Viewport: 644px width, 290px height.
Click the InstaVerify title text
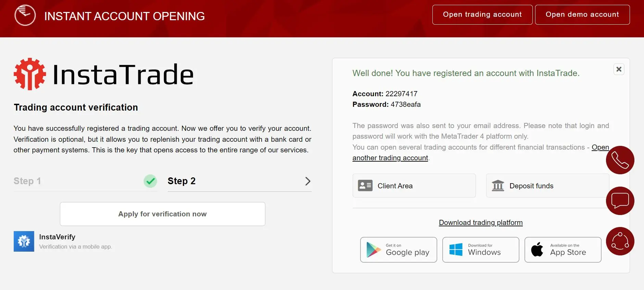(57, 237)
